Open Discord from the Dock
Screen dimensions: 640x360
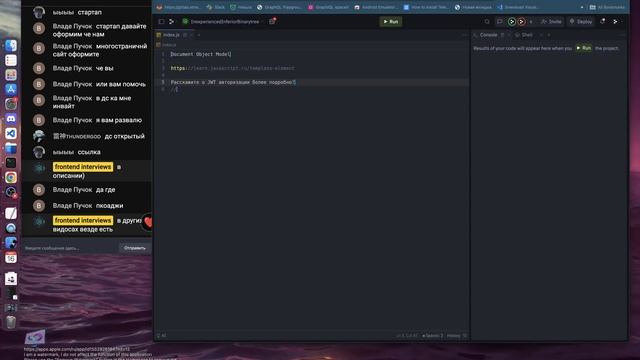[x=11, y=118]
